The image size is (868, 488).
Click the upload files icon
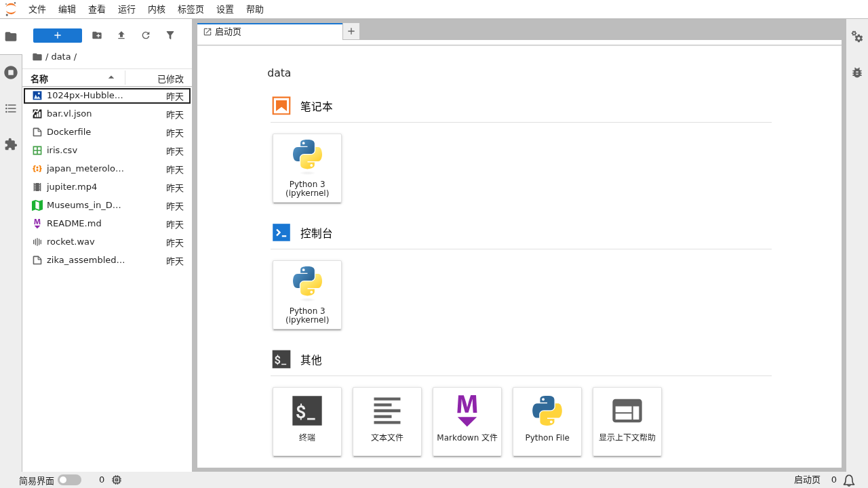(121, 35)
